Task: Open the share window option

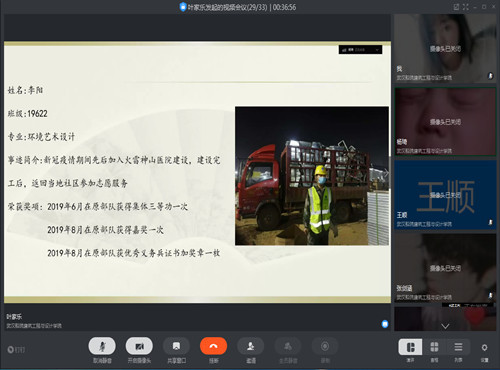Action: (x=176, y=346)
